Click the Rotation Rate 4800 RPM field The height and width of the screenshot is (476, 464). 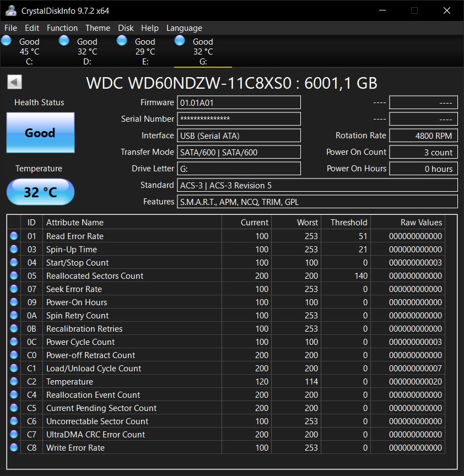coord(423,136)
